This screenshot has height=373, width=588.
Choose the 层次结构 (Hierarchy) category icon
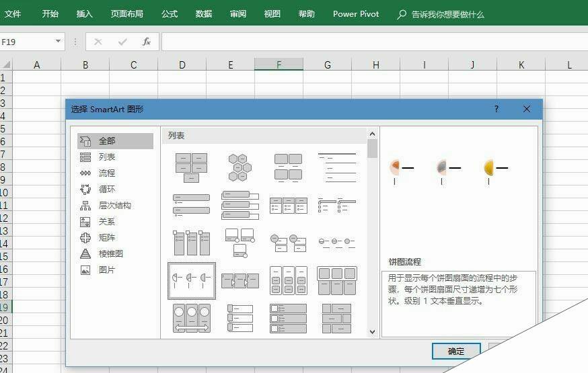(85, 206)
